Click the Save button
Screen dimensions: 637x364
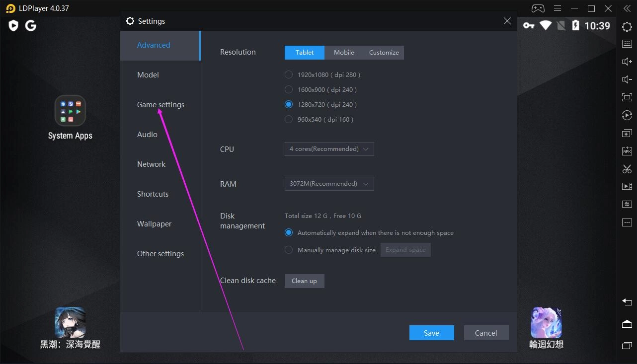[x=431, y=333]
